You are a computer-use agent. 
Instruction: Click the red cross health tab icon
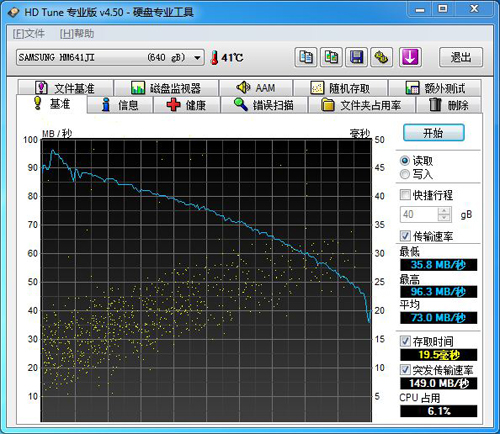[173, 105]
